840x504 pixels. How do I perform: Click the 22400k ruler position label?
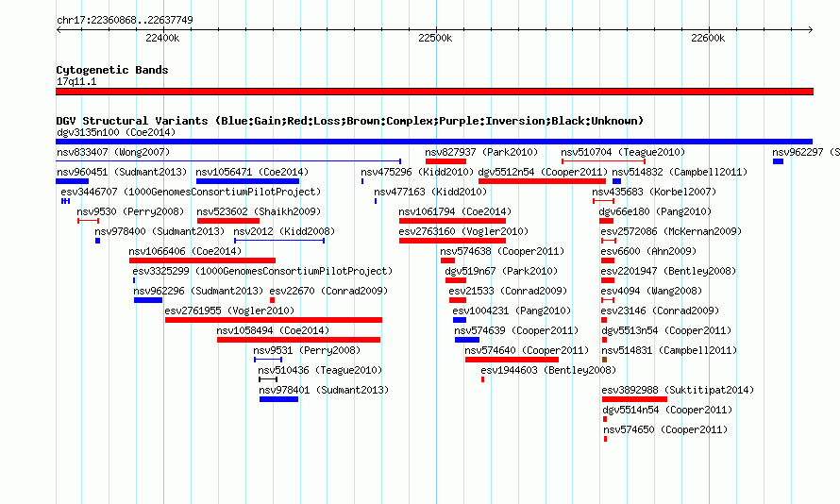point(162,38)
